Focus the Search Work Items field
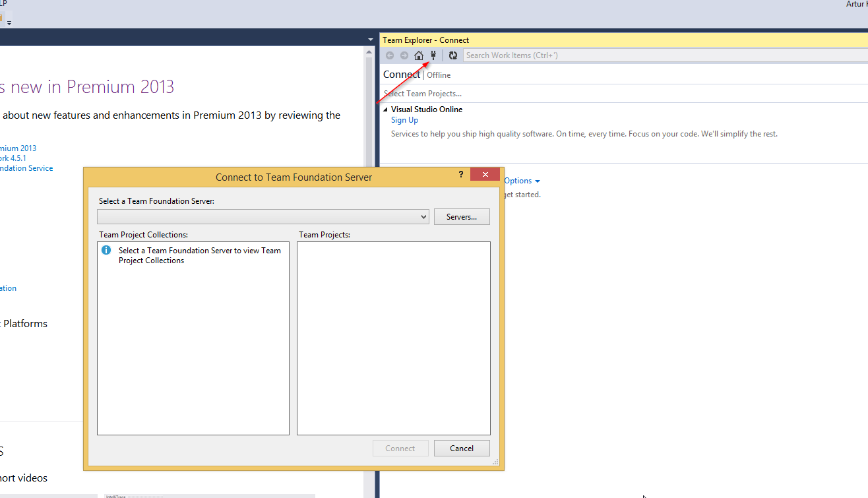Viewport: 868px width, 498px height. pyautogui.click(x=665, y=55)
